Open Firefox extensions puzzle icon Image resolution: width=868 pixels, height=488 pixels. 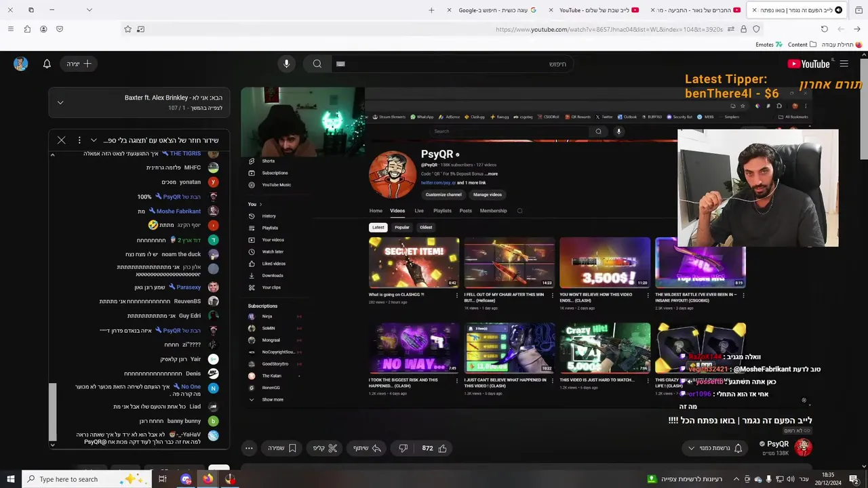click(x=27, y=29)
